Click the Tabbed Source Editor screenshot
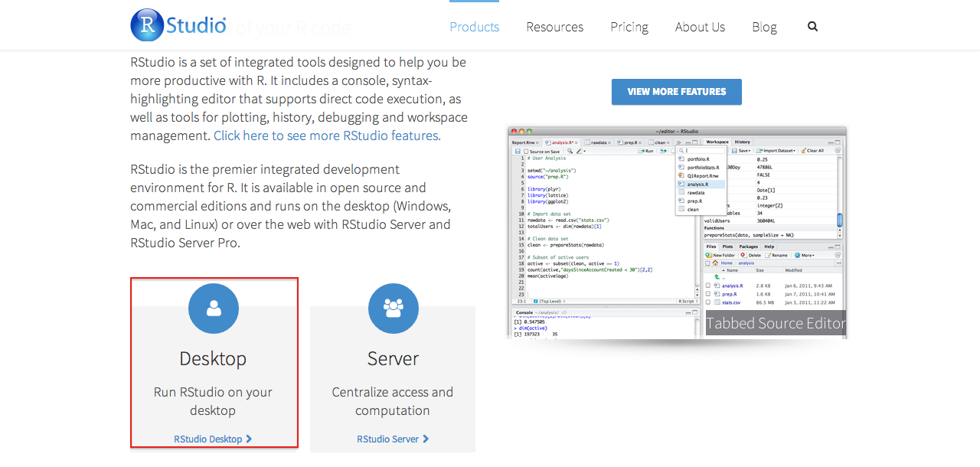The height and width of the screenshot is (467, 980). [x=678, y=232]
